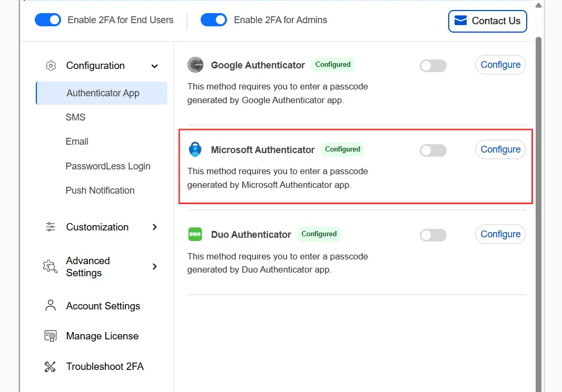Screen dimensions: 562x392
Task: Click the Microsoft Authenticator heading text
Action: click(263, 149)
